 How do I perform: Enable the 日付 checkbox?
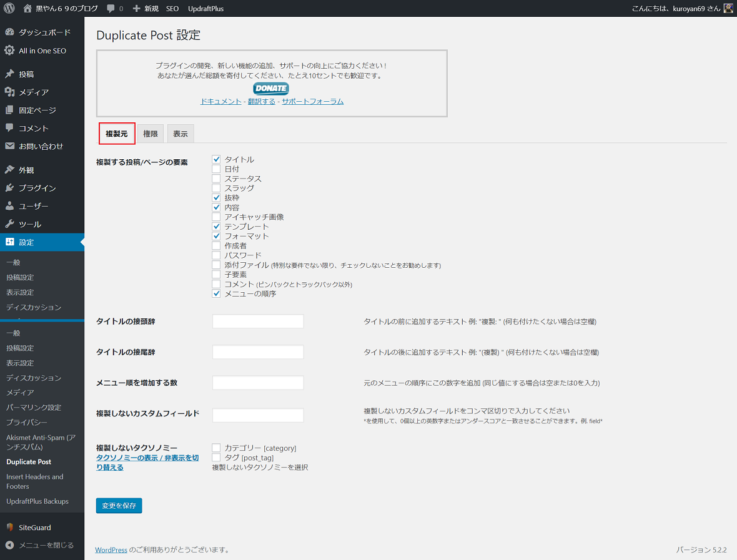pyautogui.click(x=216, y=169)
